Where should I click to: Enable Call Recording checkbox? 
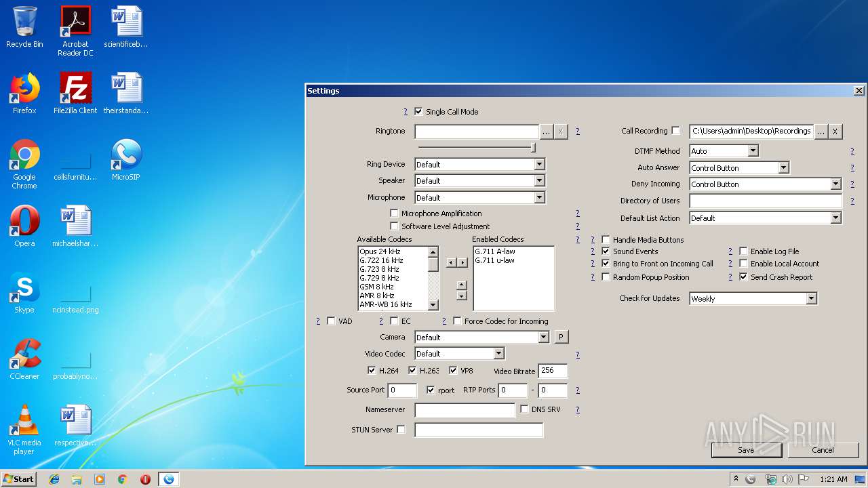point(675,131)
